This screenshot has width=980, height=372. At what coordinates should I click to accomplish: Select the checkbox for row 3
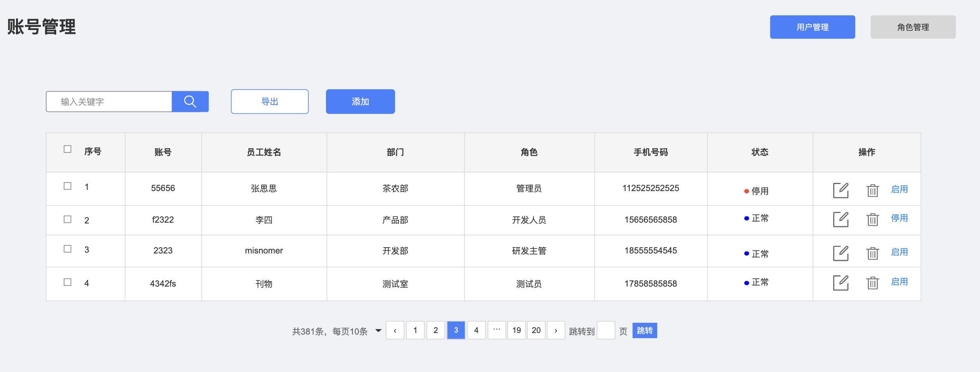click(x=68, y=249)
